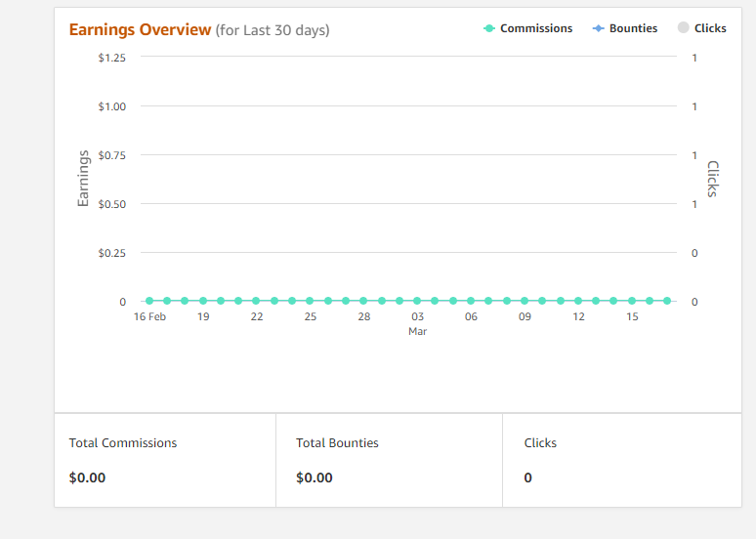Image resolution: width=756 pixels, height=539 pixels.
Task: Select the data point above 19
Action: [203, 301]
